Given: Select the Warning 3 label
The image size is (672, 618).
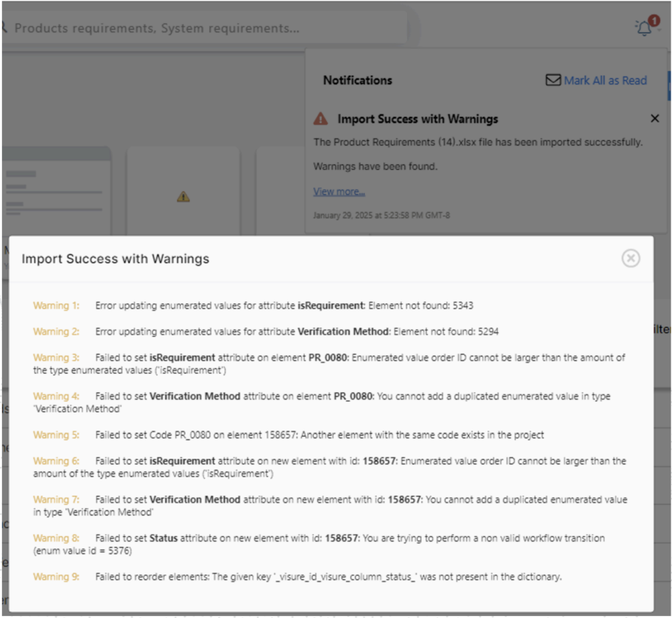Looking at the screenshot, I should pyautogui.click(x=56, y=357).
